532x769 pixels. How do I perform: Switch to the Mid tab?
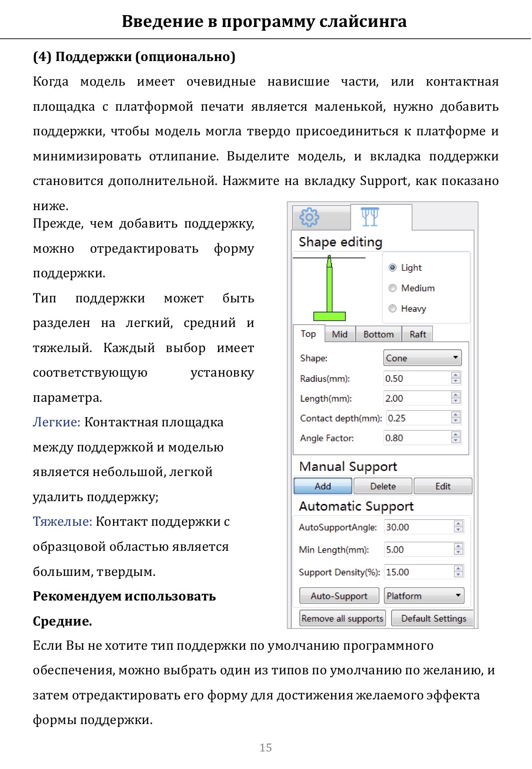[340, 334]
